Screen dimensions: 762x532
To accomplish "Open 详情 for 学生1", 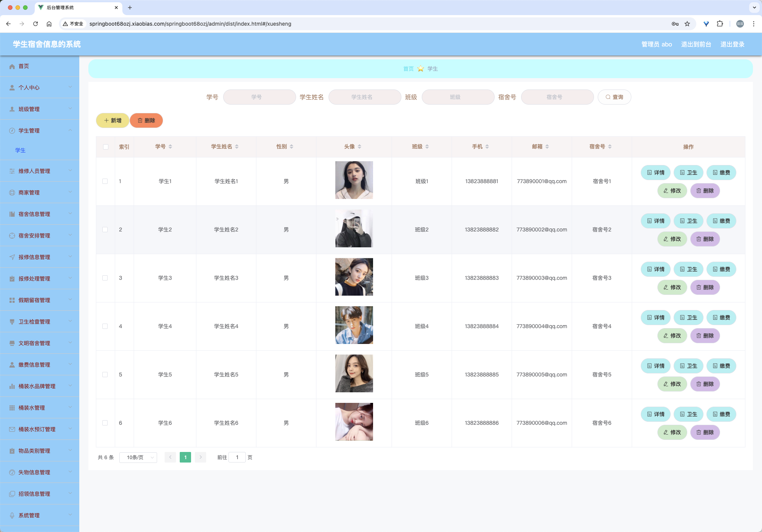I will (656, 173).
